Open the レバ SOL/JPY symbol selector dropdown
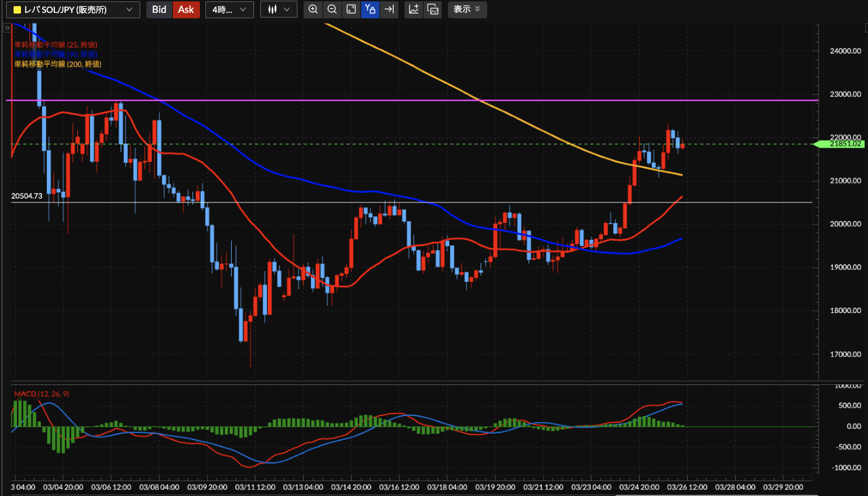 73,9
